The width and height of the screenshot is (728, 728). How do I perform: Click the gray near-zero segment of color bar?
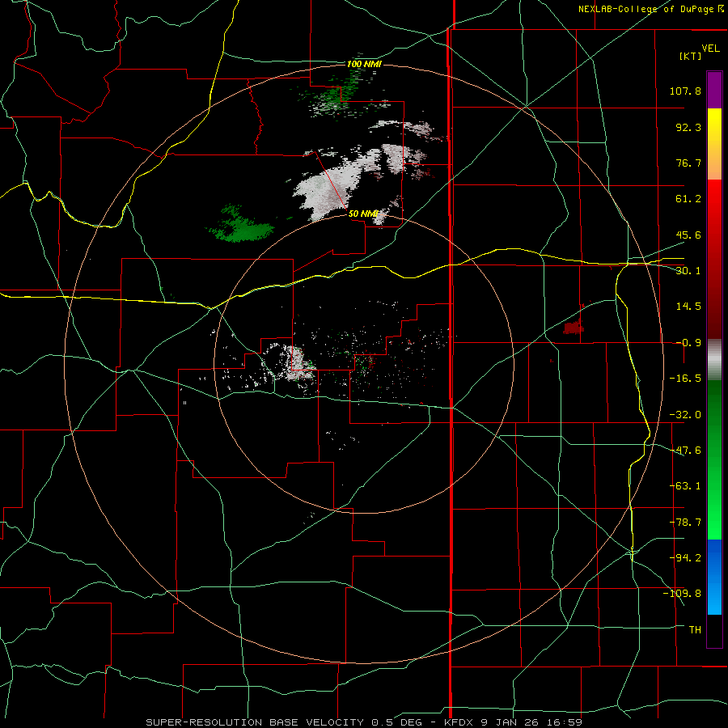[714, 360]
